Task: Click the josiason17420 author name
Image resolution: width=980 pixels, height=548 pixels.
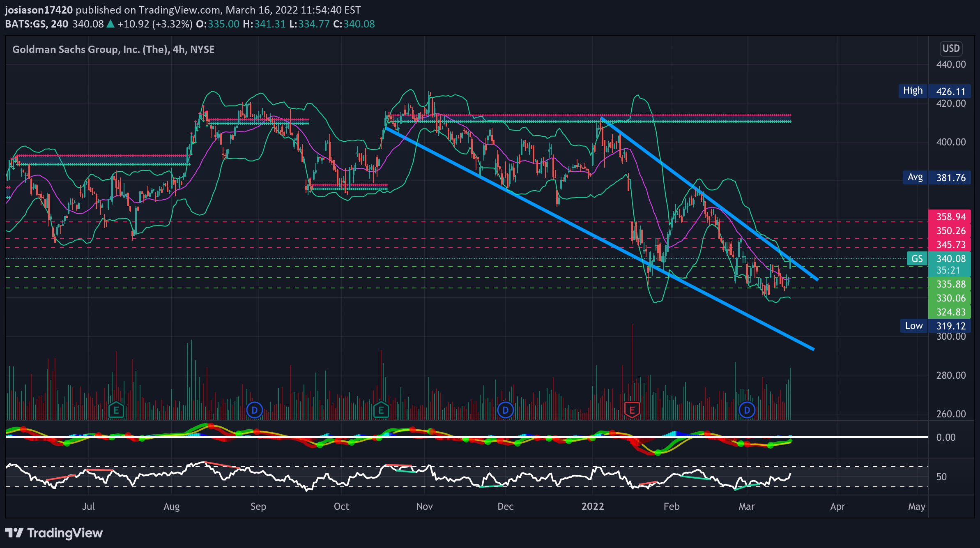Action: [39, 10]
